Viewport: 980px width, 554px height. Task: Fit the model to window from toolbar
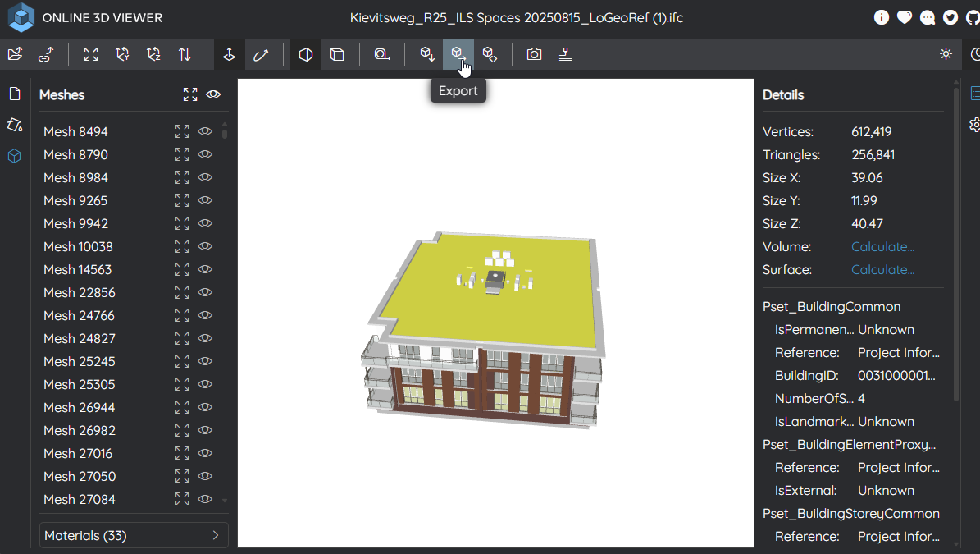click(91, 54)
